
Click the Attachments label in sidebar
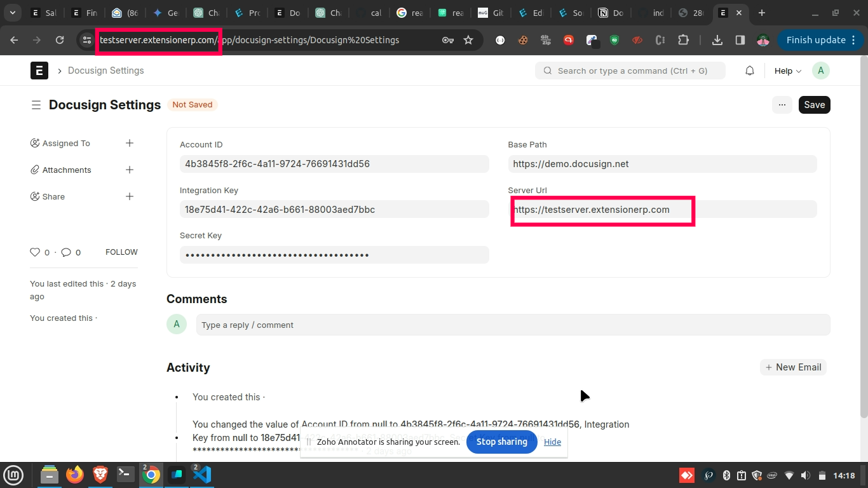(x=67, y=170)
